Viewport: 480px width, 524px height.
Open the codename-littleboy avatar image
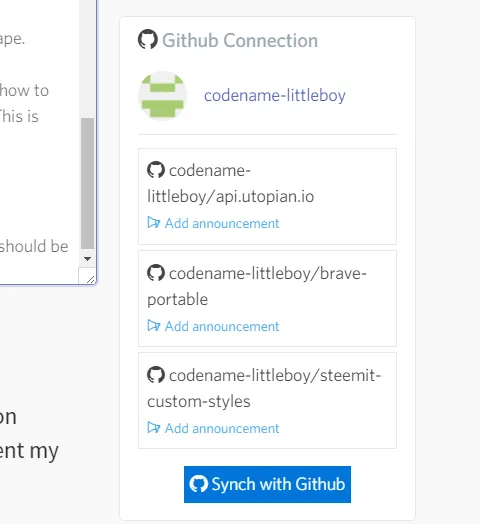click(x=162, y=96)
